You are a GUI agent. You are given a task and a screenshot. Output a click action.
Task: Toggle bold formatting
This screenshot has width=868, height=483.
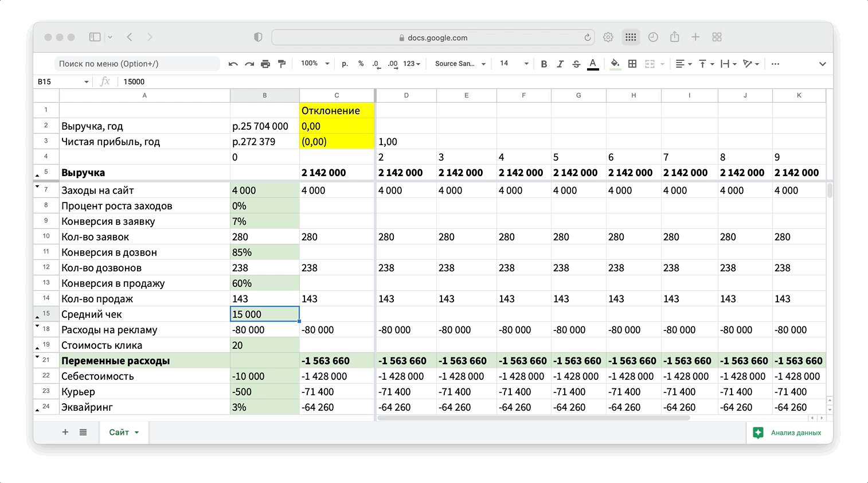(x=544, y=64)
